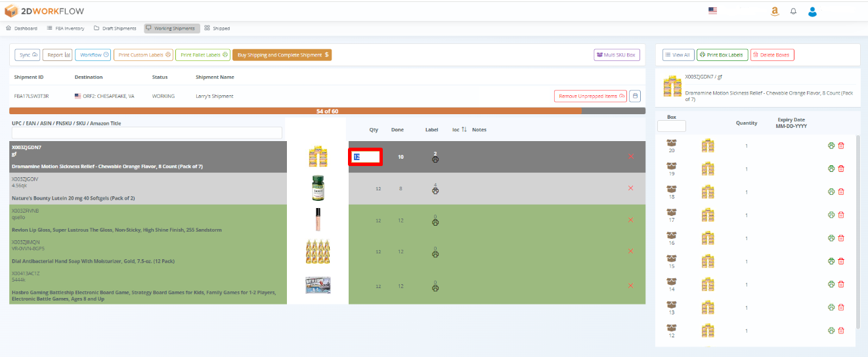Print label for the Dramamine row
Viewport: 868px width, 357px height.
[435, 159]
